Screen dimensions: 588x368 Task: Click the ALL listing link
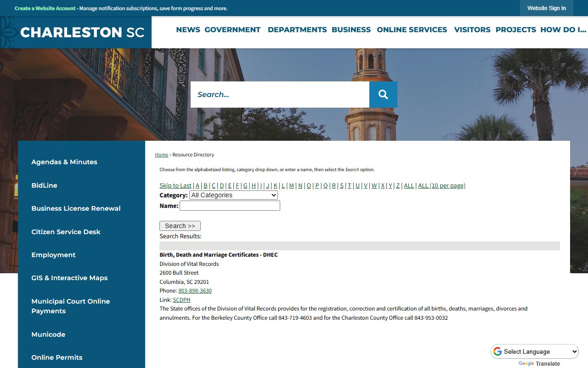pos(409,185)
